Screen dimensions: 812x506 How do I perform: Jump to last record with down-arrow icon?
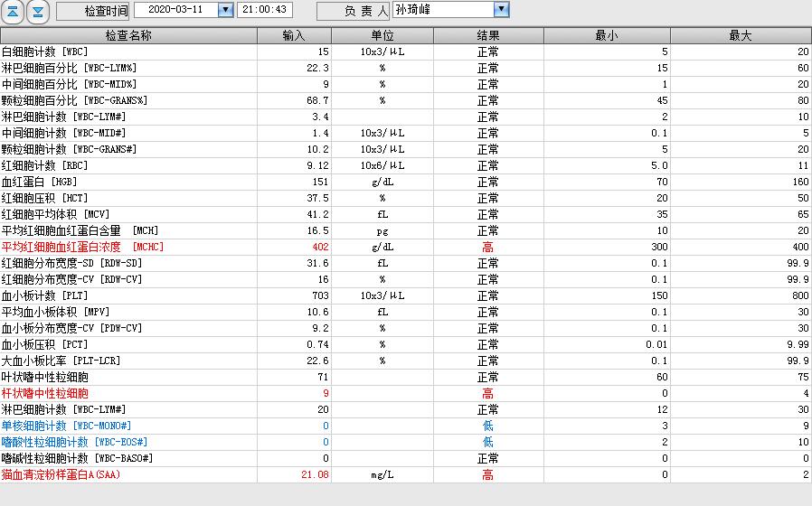pos(38,12)
